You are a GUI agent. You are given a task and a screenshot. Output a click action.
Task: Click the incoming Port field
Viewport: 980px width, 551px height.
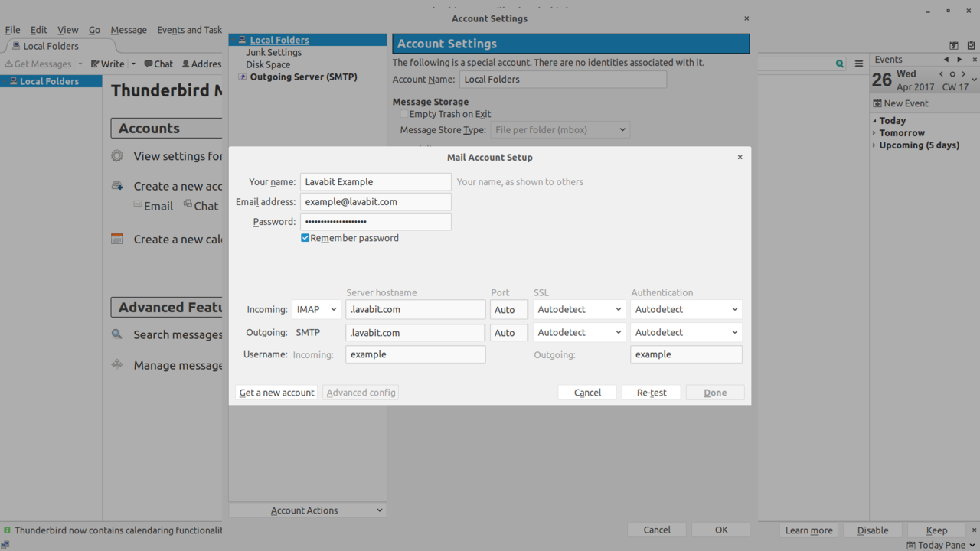pos(509,309)
